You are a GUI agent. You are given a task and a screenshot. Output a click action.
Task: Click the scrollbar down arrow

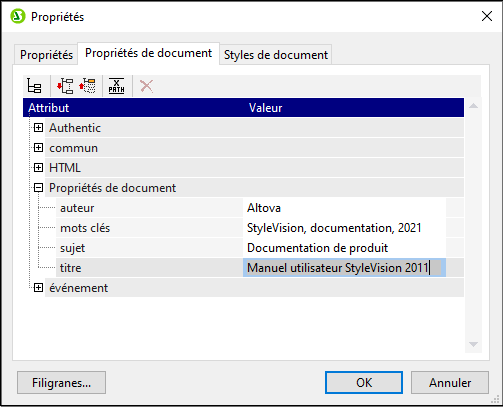click(473, 344)
